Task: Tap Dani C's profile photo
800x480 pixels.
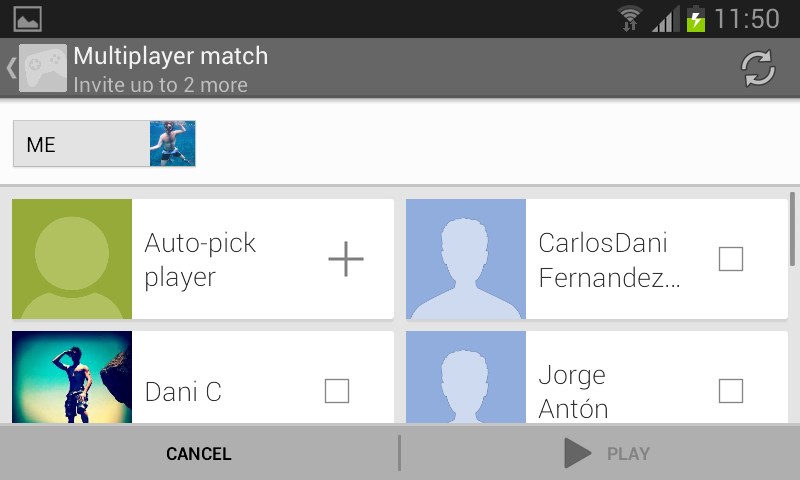Action: point(72,377)
